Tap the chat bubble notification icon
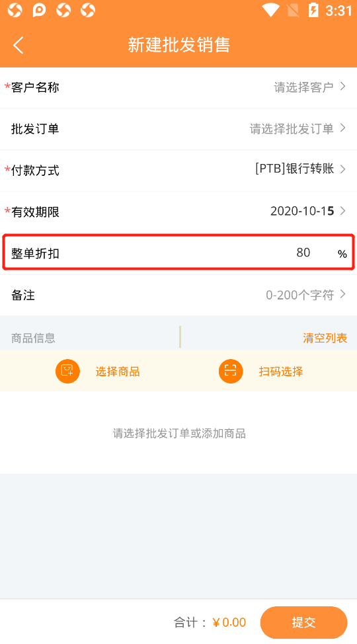Image resolution: width=357 pixels, height=644 pixels. pyautogui.click(x=40, y=11)
